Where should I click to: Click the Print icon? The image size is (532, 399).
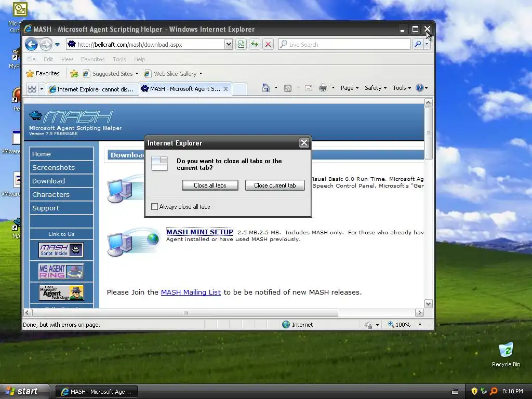tap(323, 88)
